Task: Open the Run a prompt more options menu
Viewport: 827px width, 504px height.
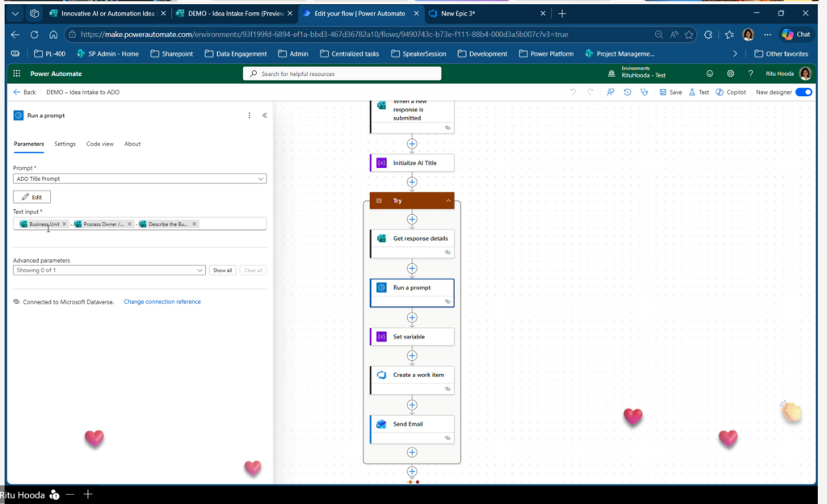Action: (x=249, y=115)
